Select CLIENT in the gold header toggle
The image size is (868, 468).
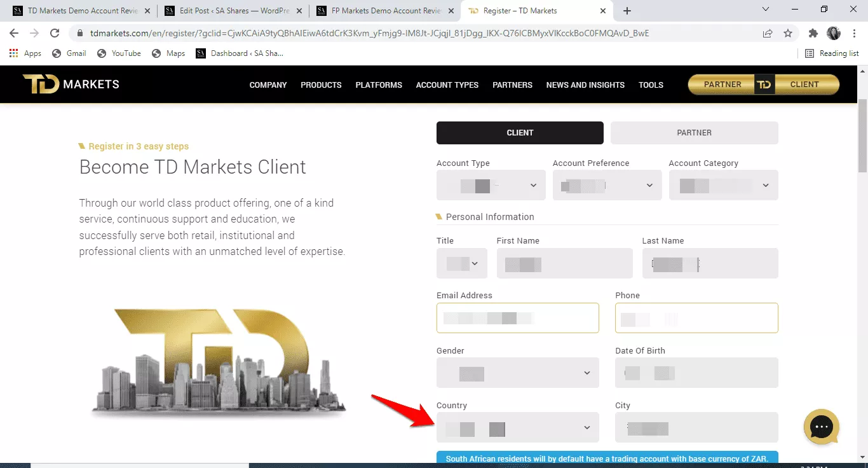point(805,85)
